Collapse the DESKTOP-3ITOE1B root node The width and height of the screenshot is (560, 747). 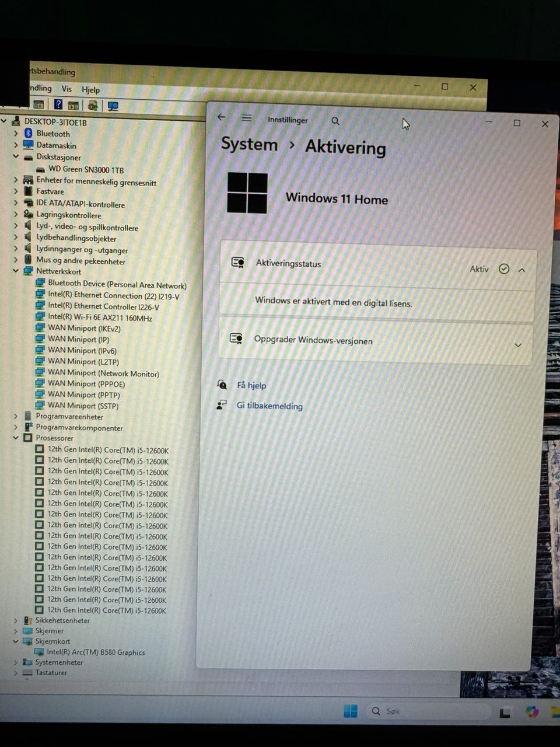coord(4,121)
